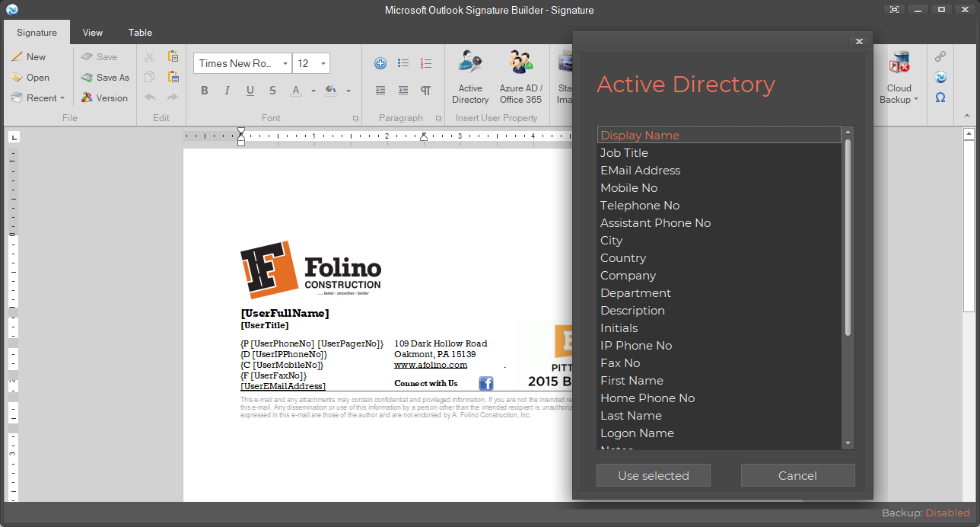
Task: Select EMail Address in the list
Action: pos(719,171)
